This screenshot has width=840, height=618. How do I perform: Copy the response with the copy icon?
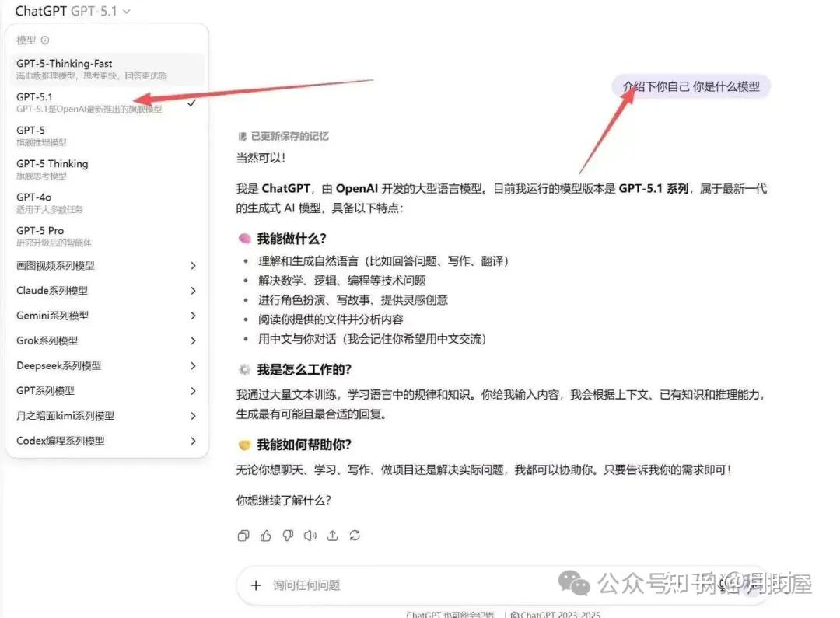pos(243,536)
